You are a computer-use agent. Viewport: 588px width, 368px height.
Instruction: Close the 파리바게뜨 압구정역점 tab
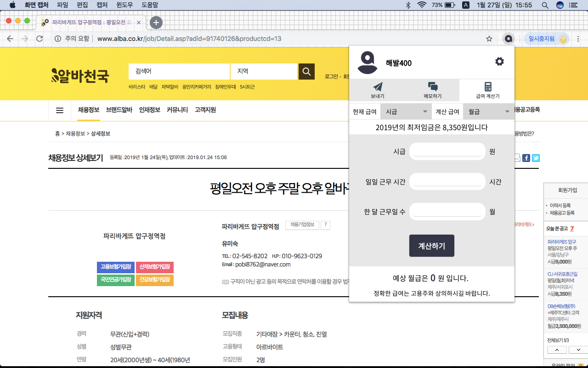click(139, 22)
